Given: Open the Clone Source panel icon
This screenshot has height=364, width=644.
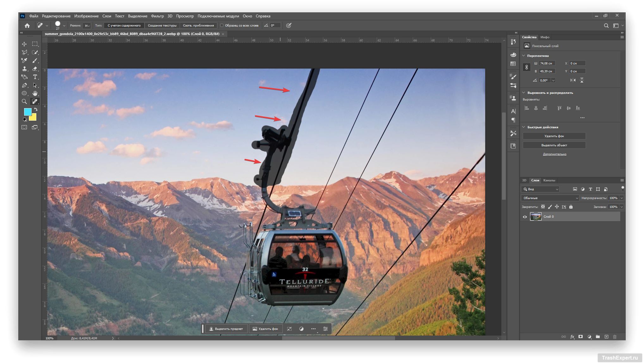Looking at the screenshot, I should pyautogui.click(x=513, y=98).
